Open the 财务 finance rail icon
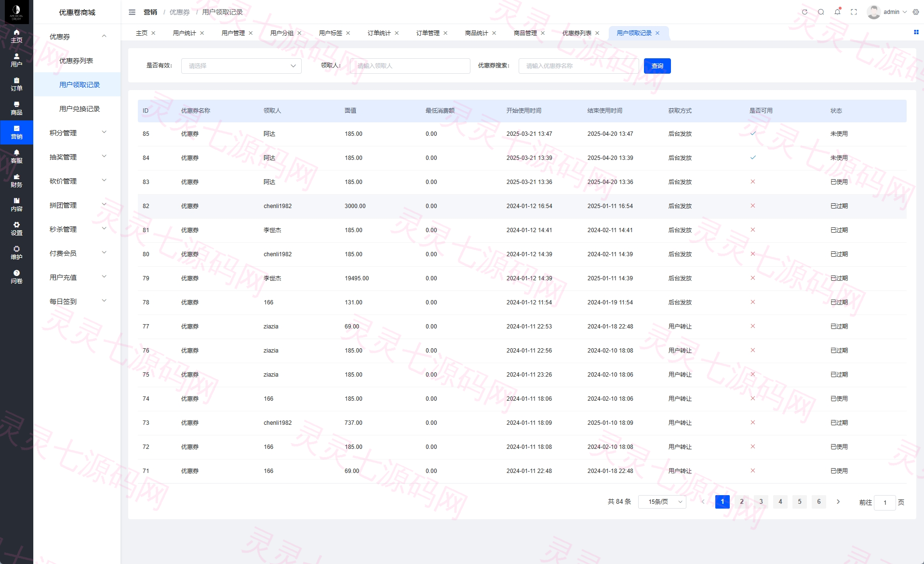The image size is (924, 564). click(x=16, y=181)
